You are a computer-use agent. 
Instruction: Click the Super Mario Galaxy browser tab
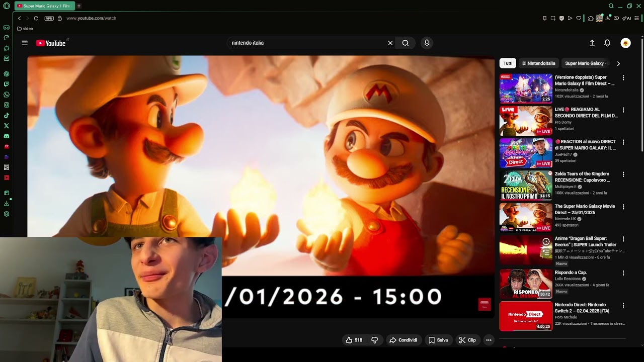coord(44,6)
